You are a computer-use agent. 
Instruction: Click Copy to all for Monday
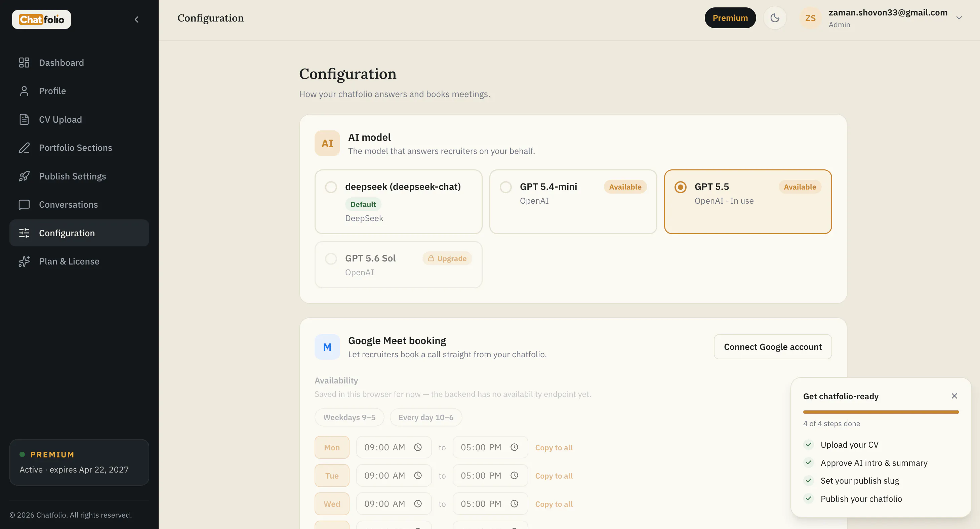tap(554, 448)
